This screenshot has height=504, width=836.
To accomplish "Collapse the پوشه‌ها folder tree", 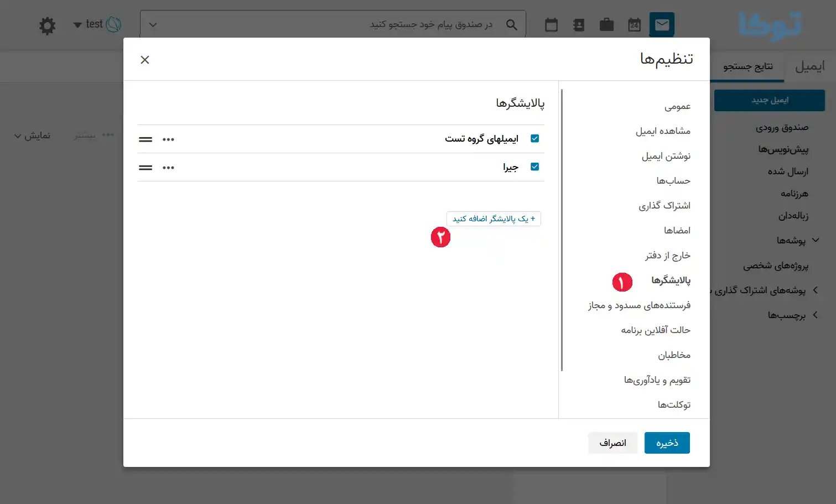I will pyautogui.click(x=816, y=240).
